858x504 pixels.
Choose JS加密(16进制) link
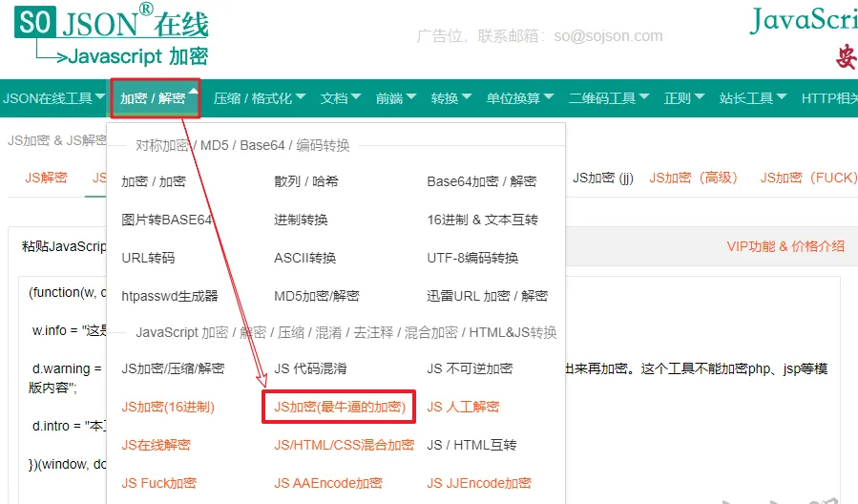click(x=168, y=407)
